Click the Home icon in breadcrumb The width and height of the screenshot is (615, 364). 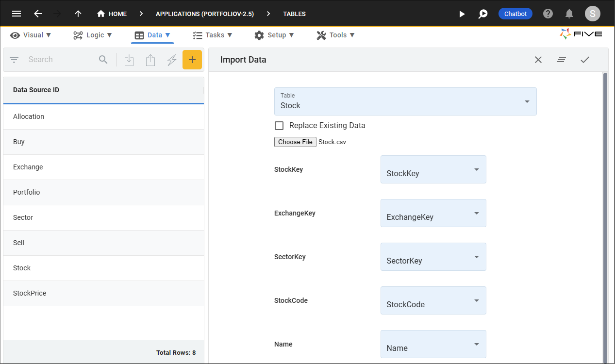(101, 14)
